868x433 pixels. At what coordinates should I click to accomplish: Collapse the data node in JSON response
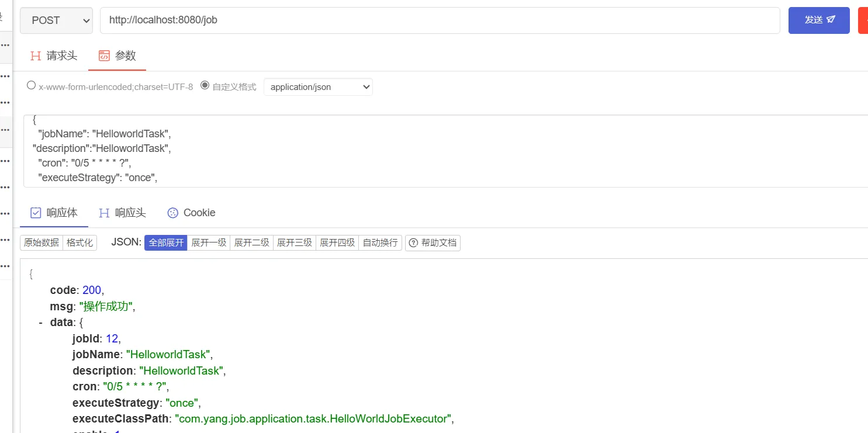(40, 322)
